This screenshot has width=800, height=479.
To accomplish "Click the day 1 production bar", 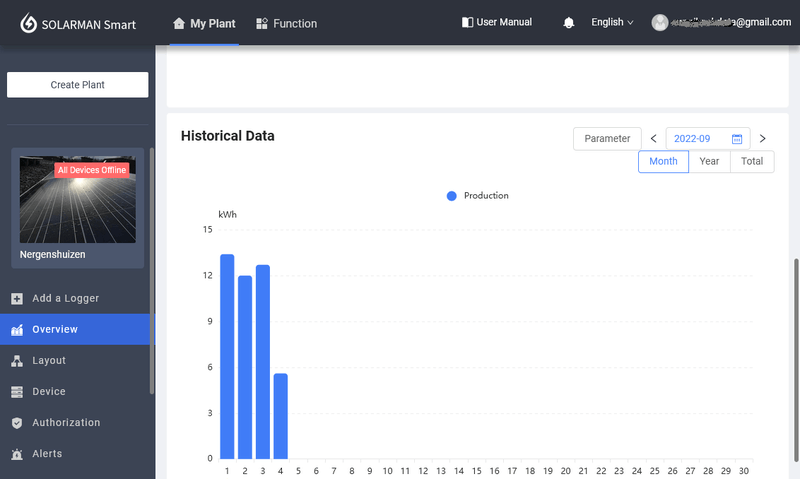I will (227, 357).
